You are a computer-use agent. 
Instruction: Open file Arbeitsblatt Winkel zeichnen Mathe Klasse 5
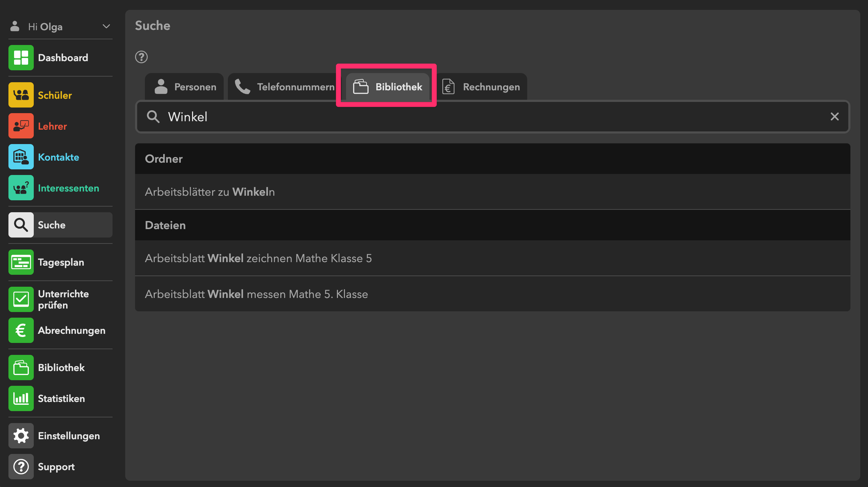[x=258, y=258]
